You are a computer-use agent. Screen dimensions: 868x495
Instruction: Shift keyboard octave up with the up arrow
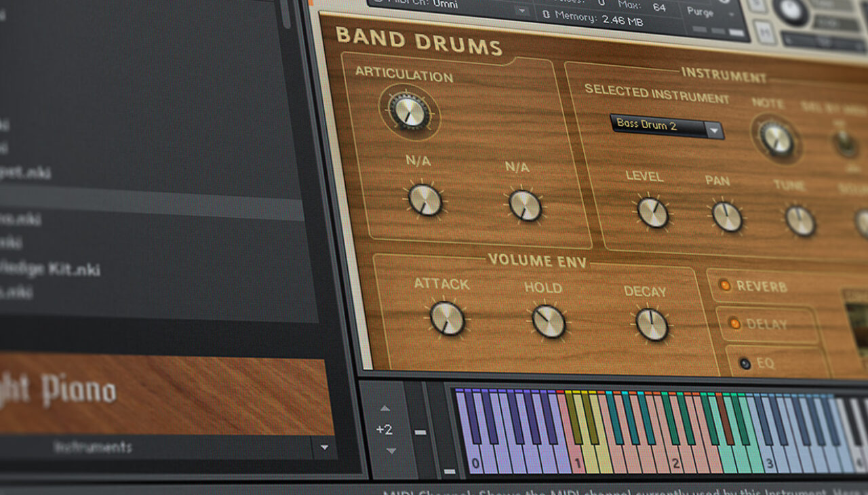[385, 410]
